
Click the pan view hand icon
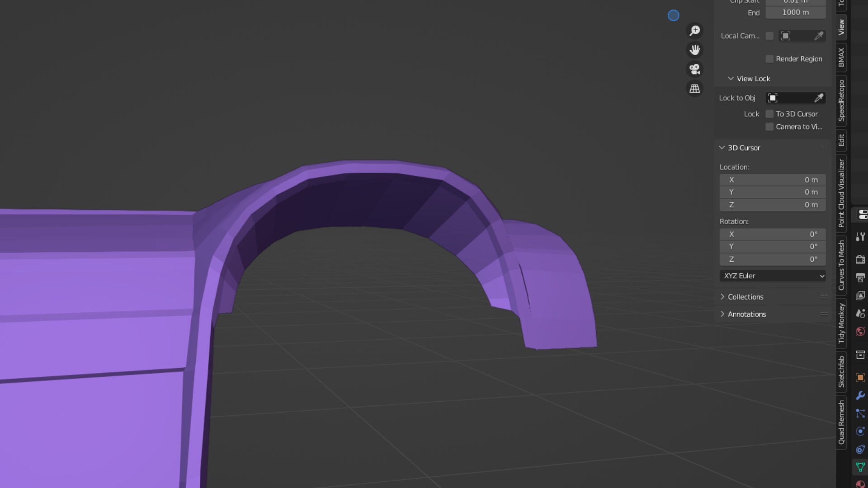[x=695, y=50]
